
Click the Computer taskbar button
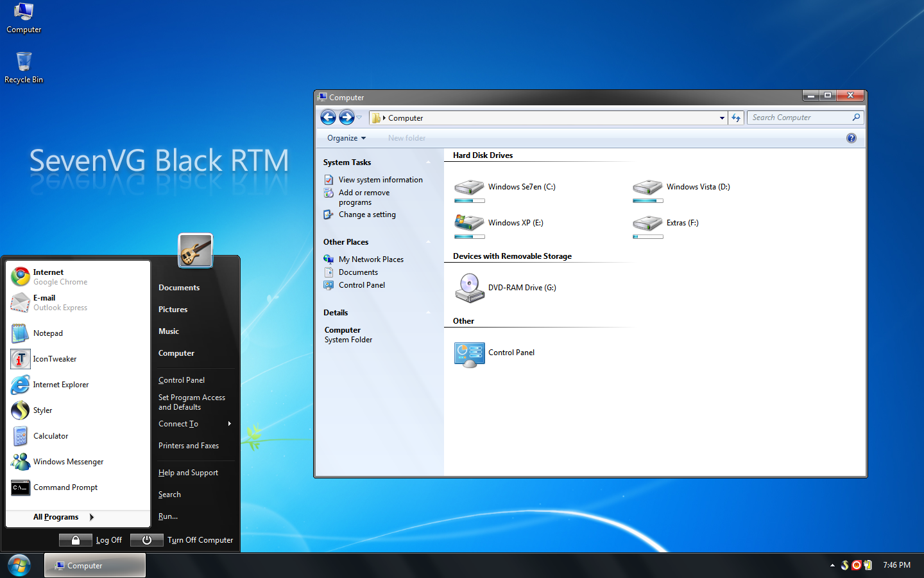tap(95, 566)
